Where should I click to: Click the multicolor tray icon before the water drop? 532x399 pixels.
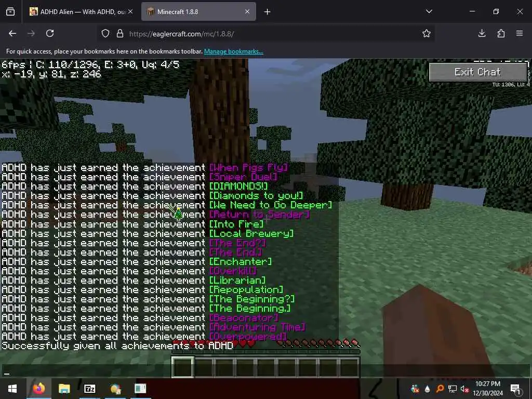pos(415,389)
